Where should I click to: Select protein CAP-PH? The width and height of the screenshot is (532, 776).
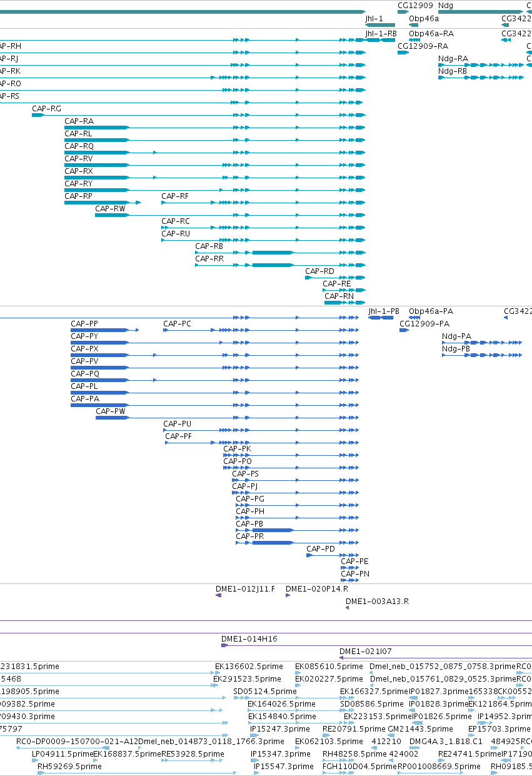[x=250, y=511]
